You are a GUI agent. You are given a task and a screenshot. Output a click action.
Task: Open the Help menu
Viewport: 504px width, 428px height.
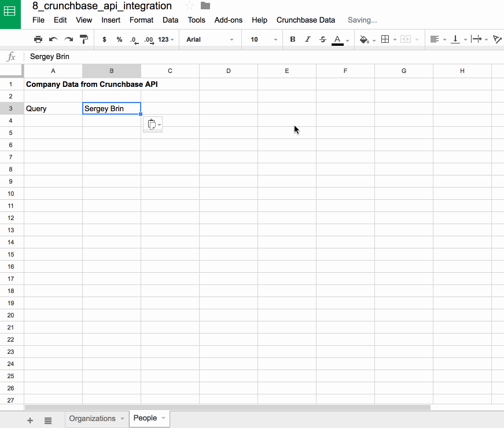point(259,20)
